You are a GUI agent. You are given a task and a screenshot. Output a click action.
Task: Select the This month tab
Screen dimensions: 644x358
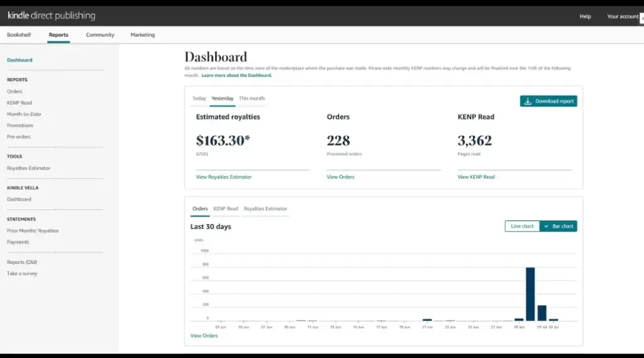click(x=252, y=99)
